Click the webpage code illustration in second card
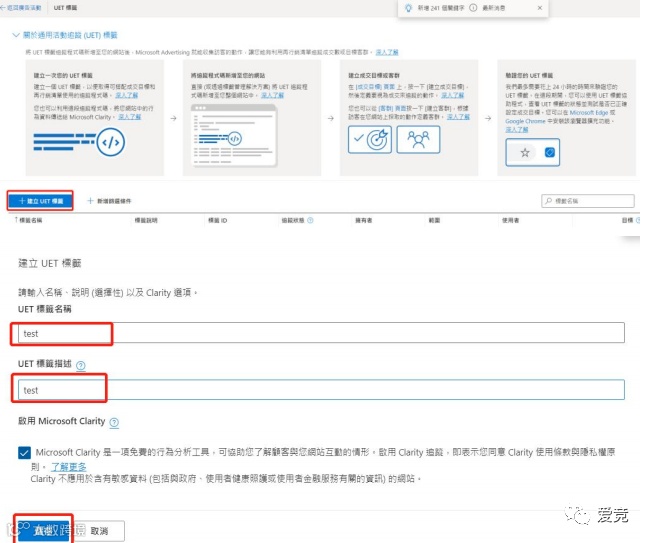 [234, 136]
